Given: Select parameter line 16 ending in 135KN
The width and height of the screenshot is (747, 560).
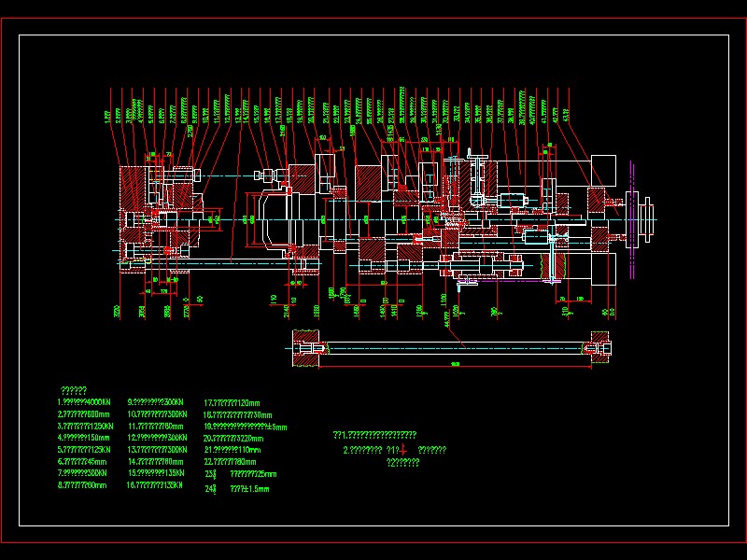Looking at the screenshot, I should (x=154, y=485).
